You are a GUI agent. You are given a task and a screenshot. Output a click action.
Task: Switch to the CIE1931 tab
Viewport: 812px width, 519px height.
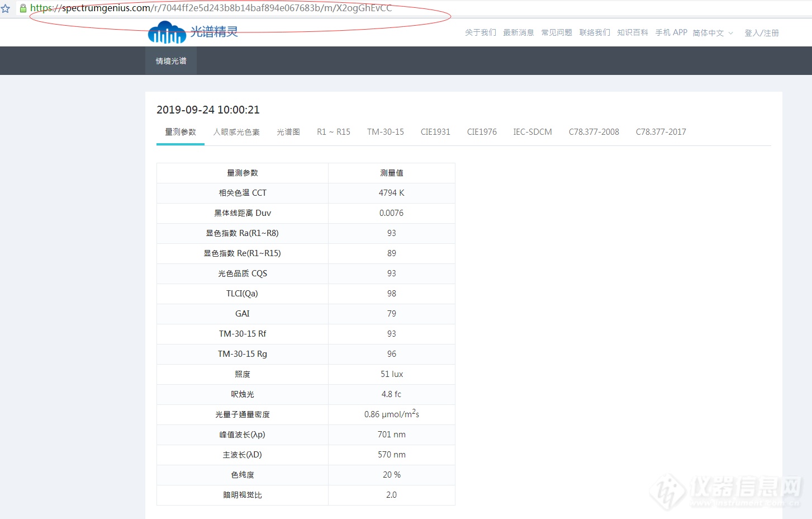click(x=435, y=132)
